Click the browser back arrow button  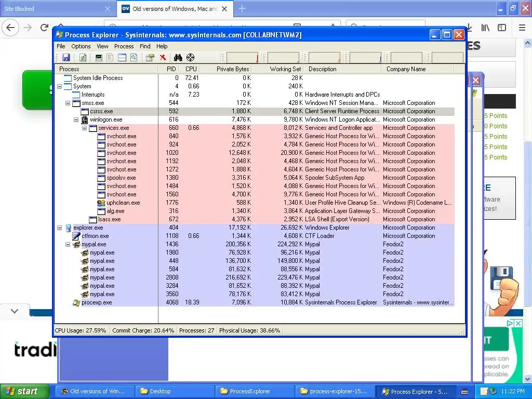pyautogui.click(x=10, y=28)
